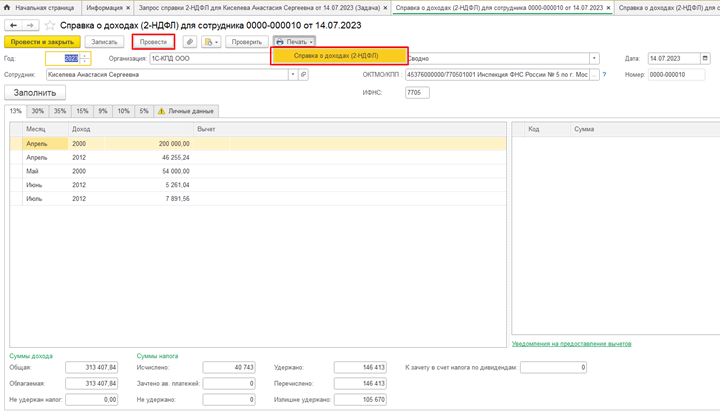Click the Доход column header
This screenshot has height=415, width=720.
click(x=131, y=129)
